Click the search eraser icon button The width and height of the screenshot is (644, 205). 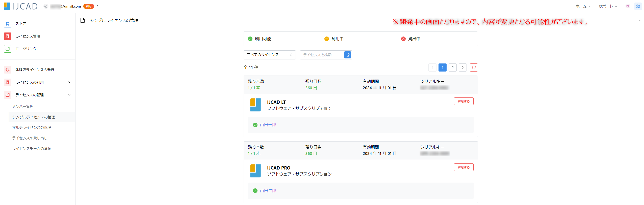pos(348,55)
